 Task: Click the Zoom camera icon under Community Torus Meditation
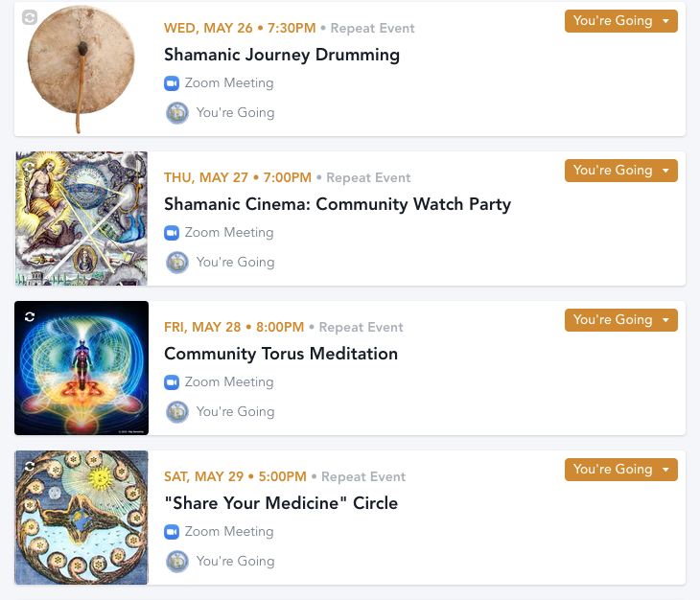pyautogui.click(x=172, y=382)
